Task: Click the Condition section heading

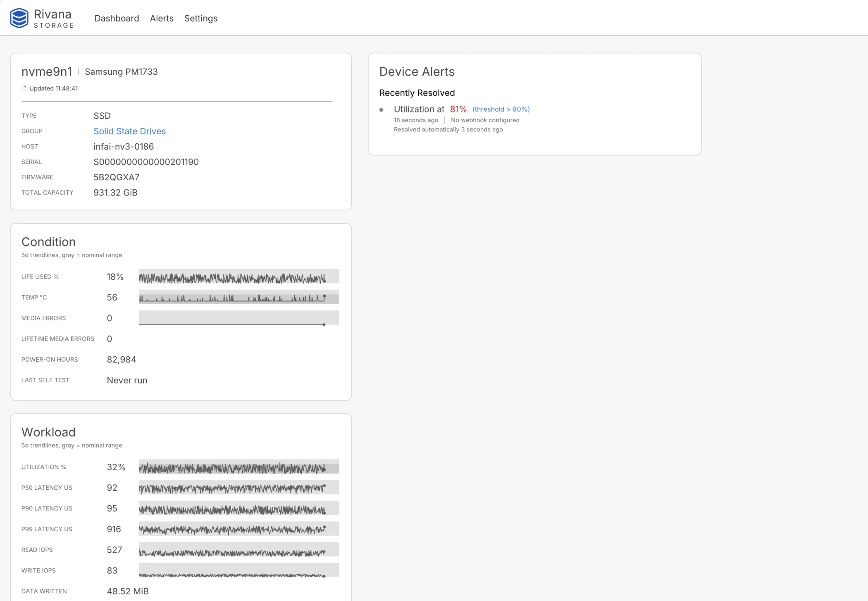Action: [x=48, y=242]
